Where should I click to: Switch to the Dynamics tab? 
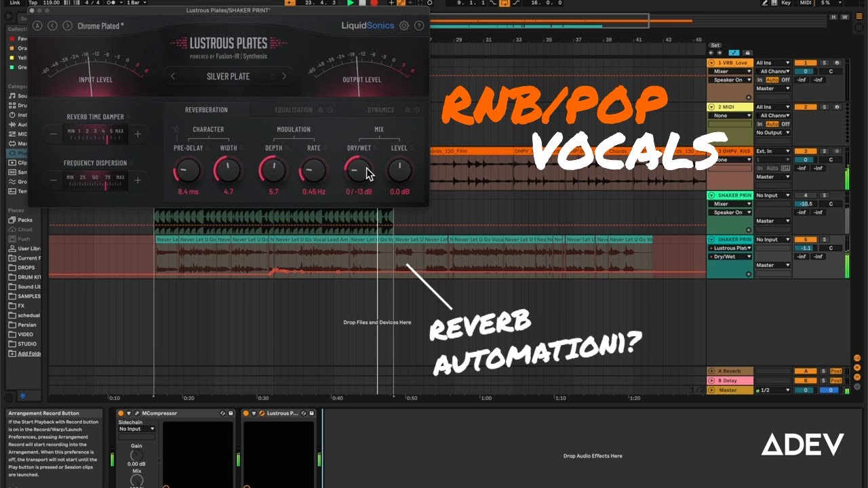380,110
